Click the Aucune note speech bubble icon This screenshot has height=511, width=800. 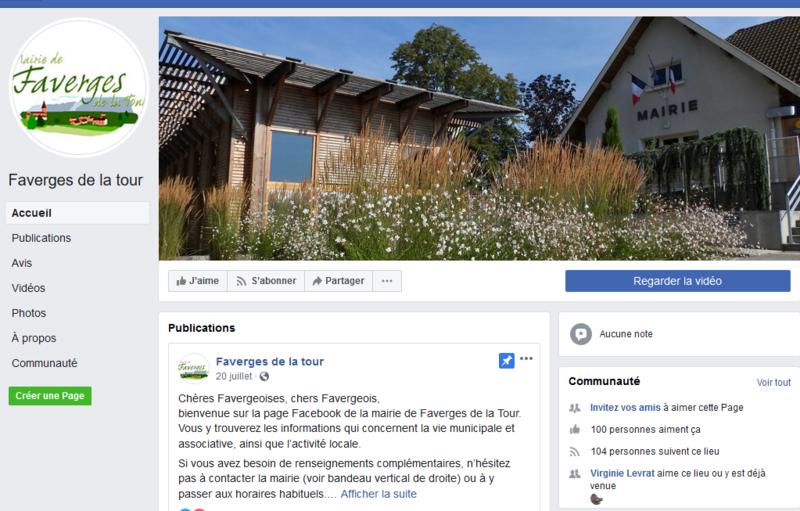[x=581, y=334]
